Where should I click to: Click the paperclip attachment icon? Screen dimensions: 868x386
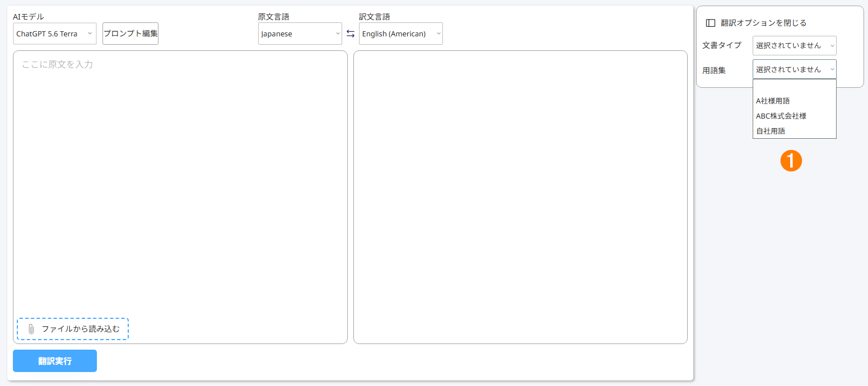pyautogui.click(x=31, y=329)
